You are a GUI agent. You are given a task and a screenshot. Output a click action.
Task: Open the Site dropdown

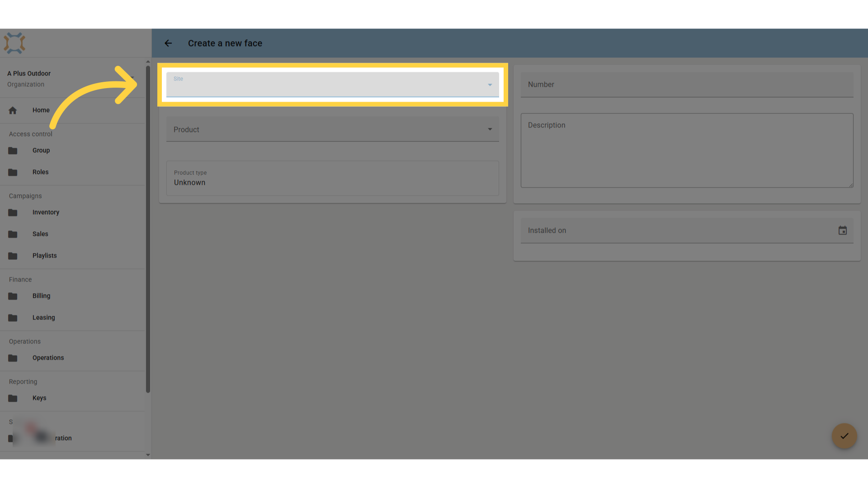coord(332,84)
